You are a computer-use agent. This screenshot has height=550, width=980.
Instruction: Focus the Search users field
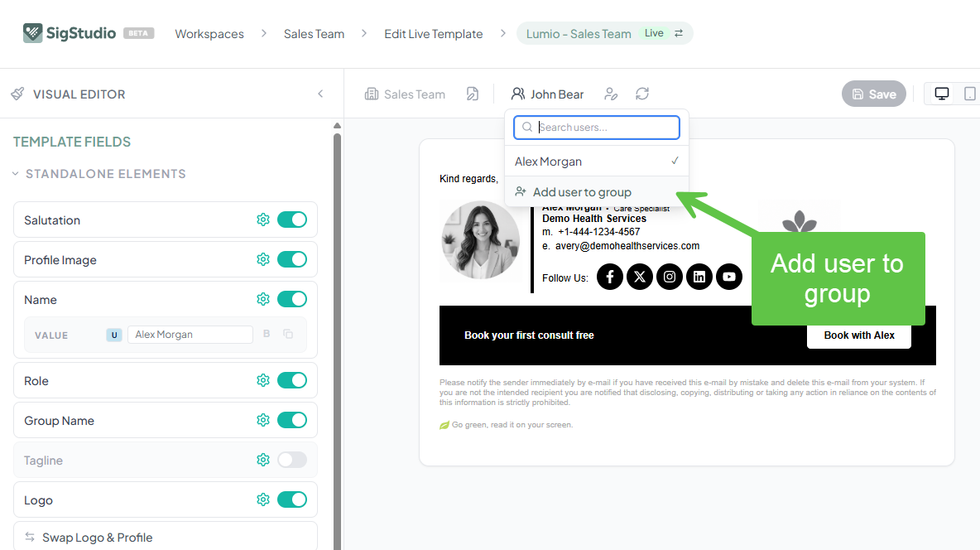tap(597, 127)
